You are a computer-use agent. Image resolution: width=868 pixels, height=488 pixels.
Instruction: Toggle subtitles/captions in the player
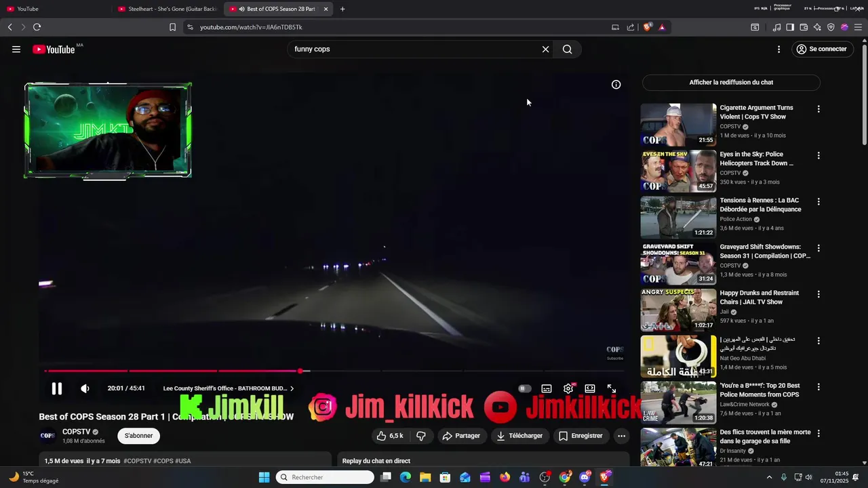[547, 388]
